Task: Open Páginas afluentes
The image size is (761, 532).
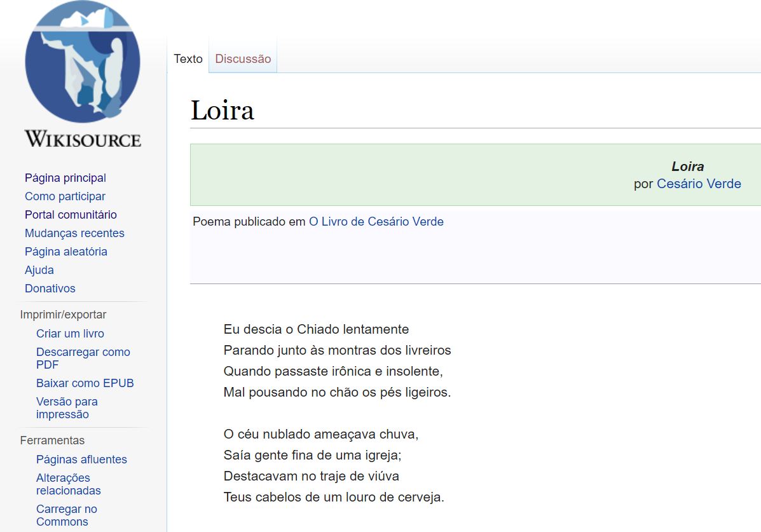Action: tap(81, 459)
